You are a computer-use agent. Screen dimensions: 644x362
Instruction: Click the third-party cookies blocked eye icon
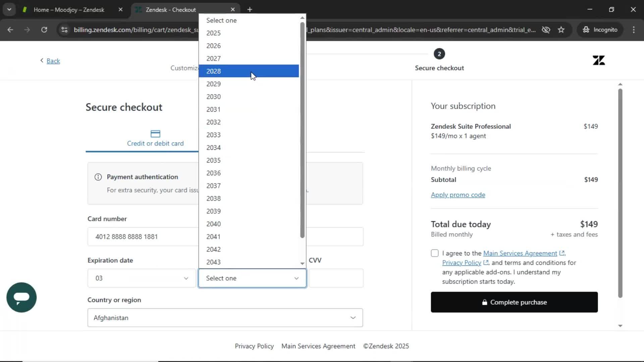pos(546,30)
